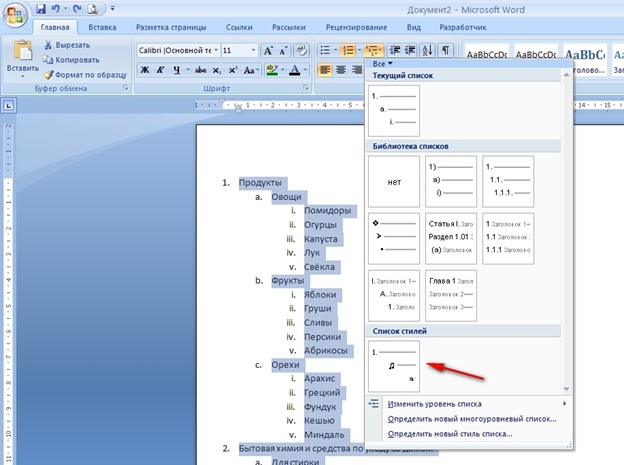624x465 pixels.
Task: Choose Глава 1 Заголовок list format
Action: point(451,295)
